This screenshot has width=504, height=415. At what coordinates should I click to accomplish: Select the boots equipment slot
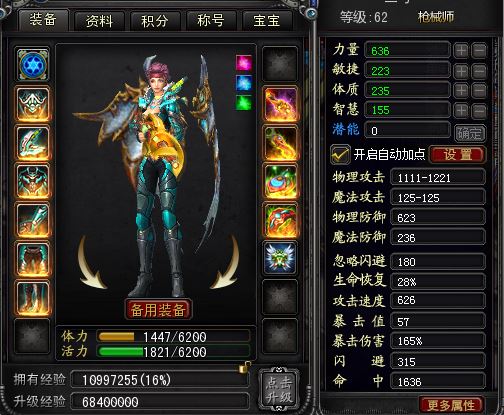click(32, 298)
